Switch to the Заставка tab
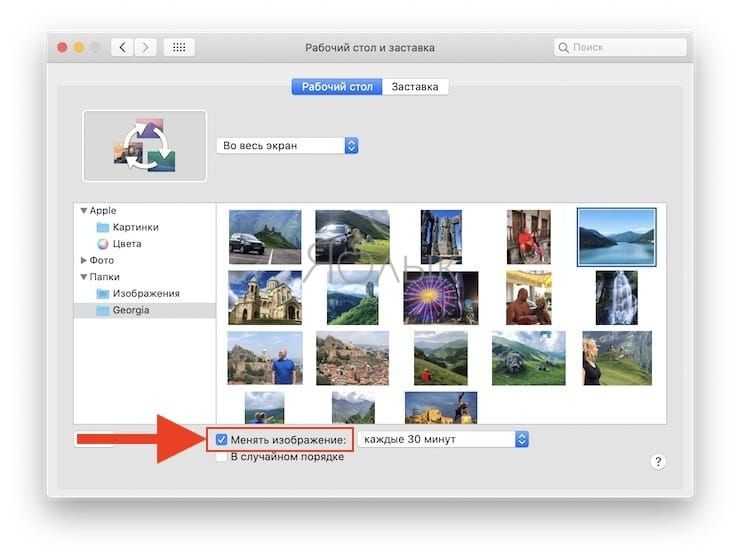This screenshot has height=559, width=740. [415, 87]
